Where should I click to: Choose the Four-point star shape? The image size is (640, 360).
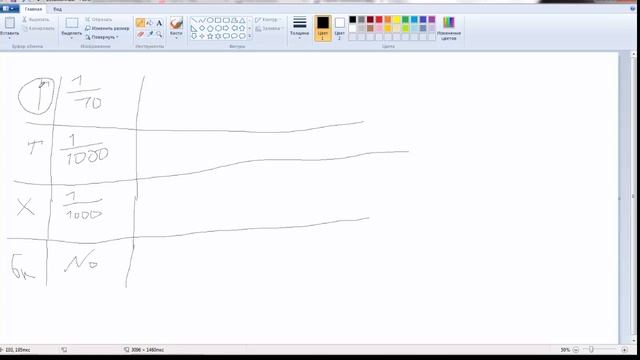202,36
